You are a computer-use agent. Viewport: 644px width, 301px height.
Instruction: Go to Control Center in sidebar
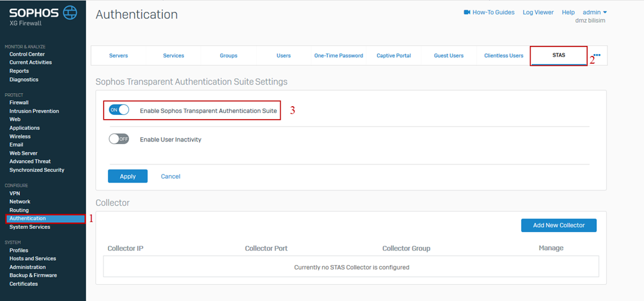(27, 54)
